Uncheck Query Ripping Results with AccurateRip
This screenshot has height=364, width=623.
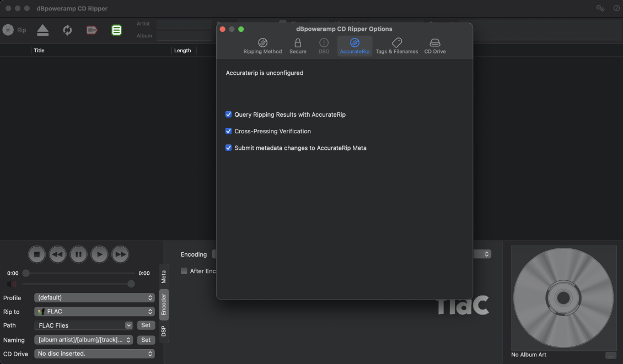[229, 115]
